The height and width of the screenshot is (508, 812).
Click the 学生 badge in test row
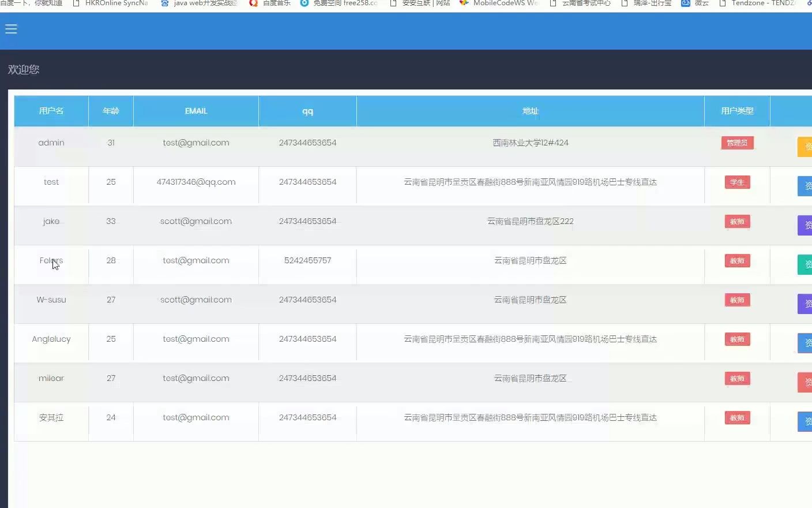(x=737, y=182)
